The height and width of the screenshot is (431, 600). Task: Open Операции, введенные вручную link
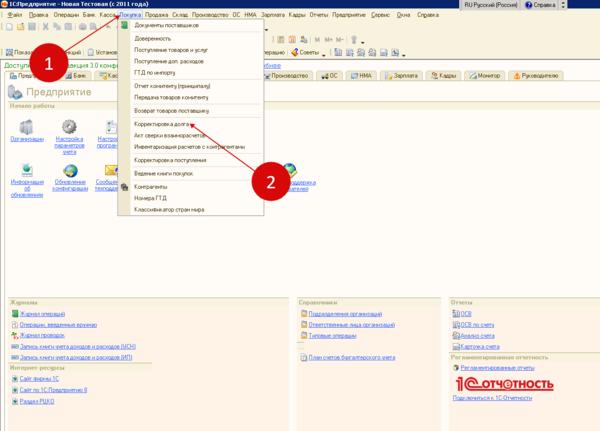[x=58, y=325]
